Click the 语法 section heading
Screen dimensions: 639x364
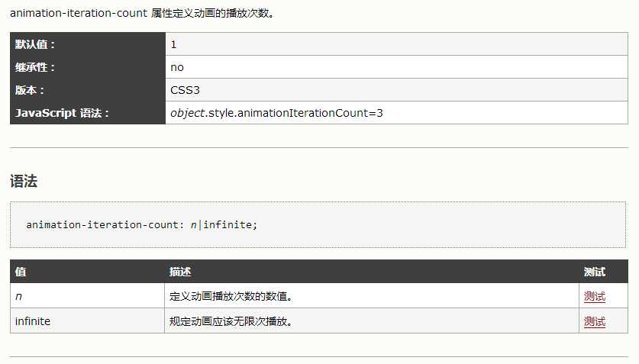coord(24,181)
